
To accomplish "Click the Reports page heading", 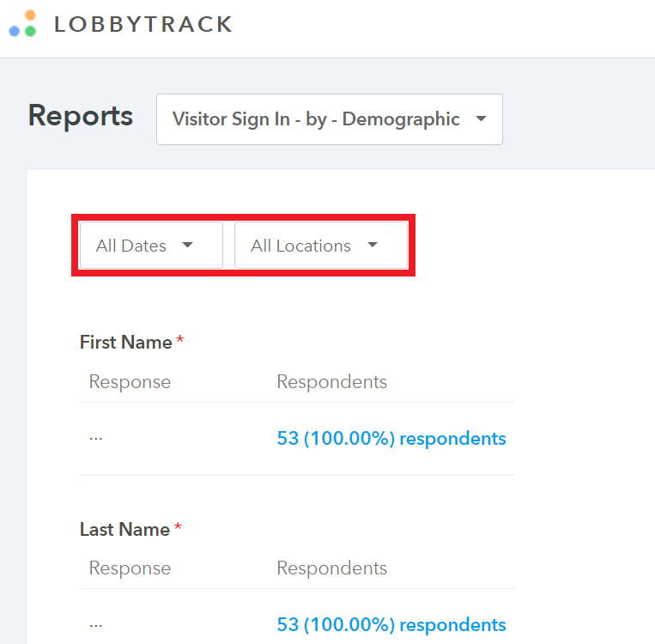I will pos(80,116).
